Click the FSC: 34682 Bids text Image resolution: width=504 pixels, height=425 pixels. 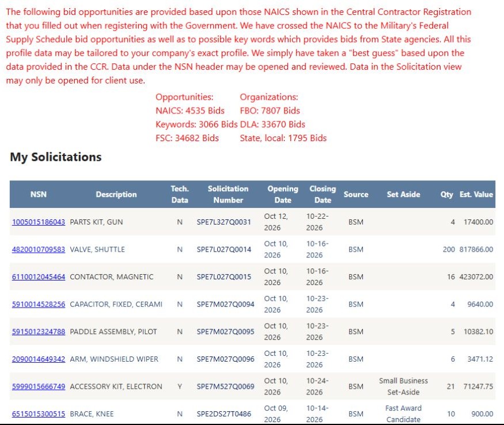[x=187, y=138]
